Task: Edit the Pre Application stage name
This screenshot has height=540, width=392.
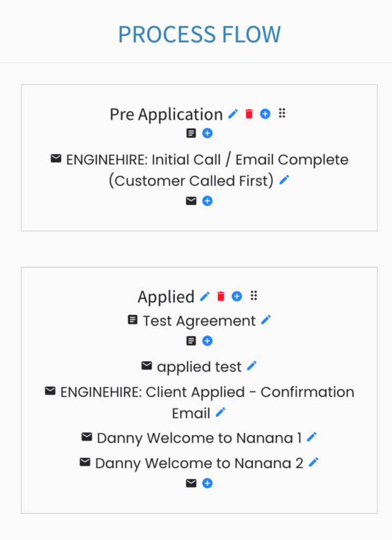Action: (233, 113)
